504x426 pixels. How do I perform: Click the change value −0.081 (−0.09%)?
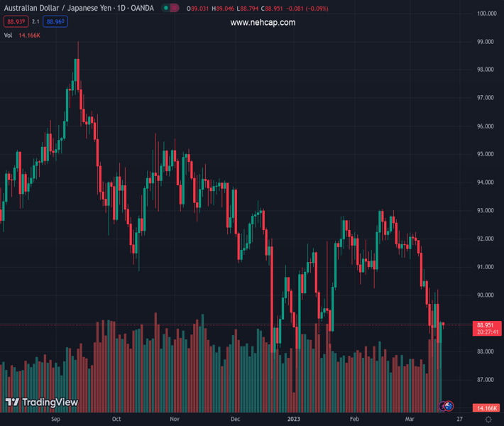coord(307,9)
